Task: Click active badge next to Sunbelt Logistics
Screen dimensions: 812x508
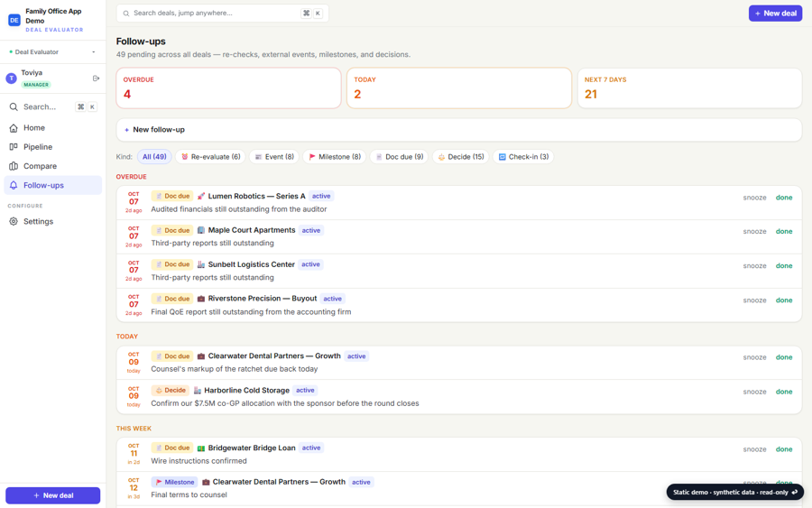Action: click(x=310, y=264)
